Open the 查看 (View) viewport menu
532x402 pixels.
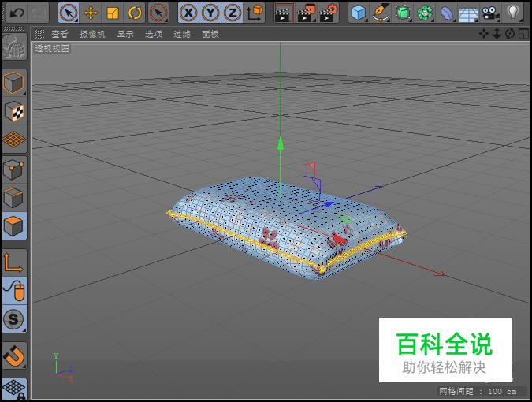click(x=60, y=34)
